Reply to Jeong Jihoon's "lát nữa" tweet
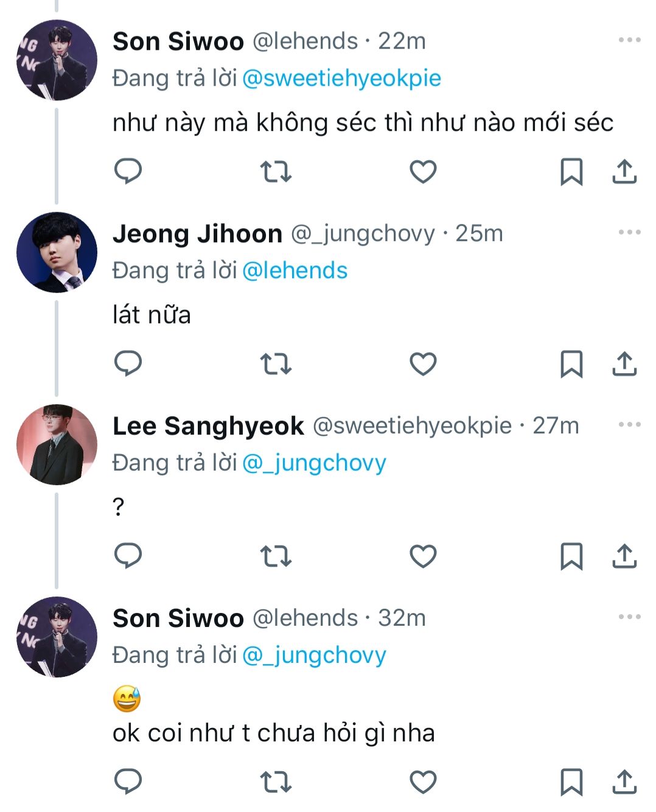The height and width of the screenshot is (812, 656). (x=128, y=363)
